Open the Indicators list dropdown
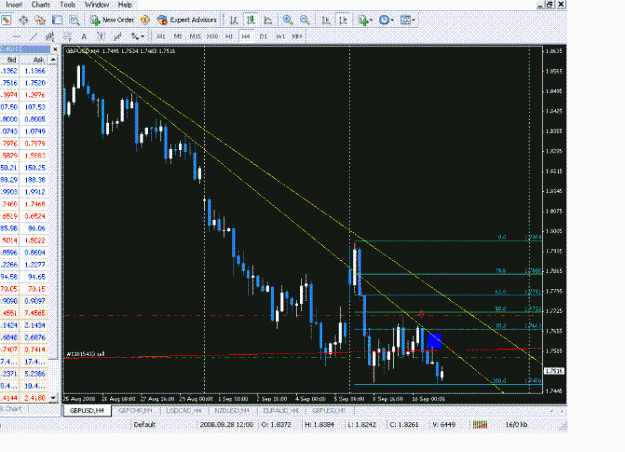The width and height of the screenshot is (625, 452). pos(365,20)
